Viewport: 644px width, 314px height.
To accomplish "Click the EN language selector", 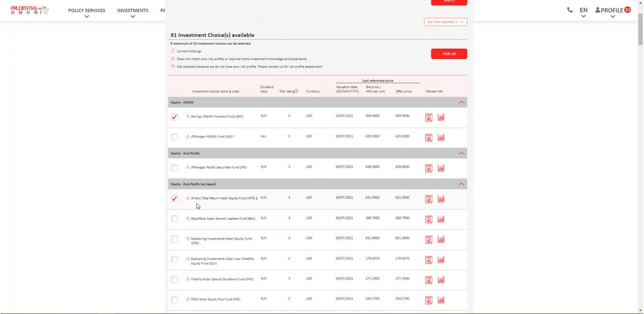I will [x=583, y=11].
